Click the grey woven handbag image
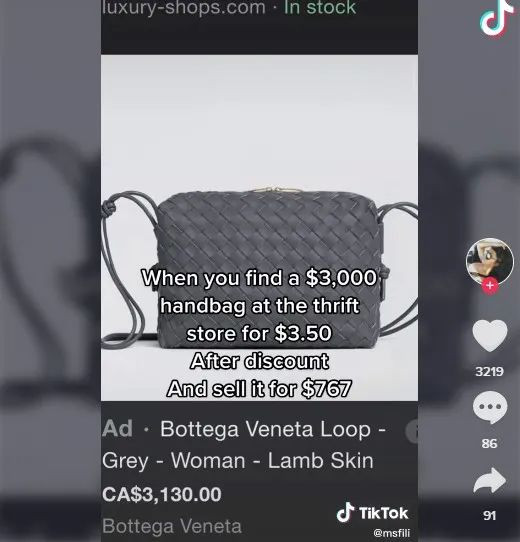The image size is (520, 542). [259, 227]
